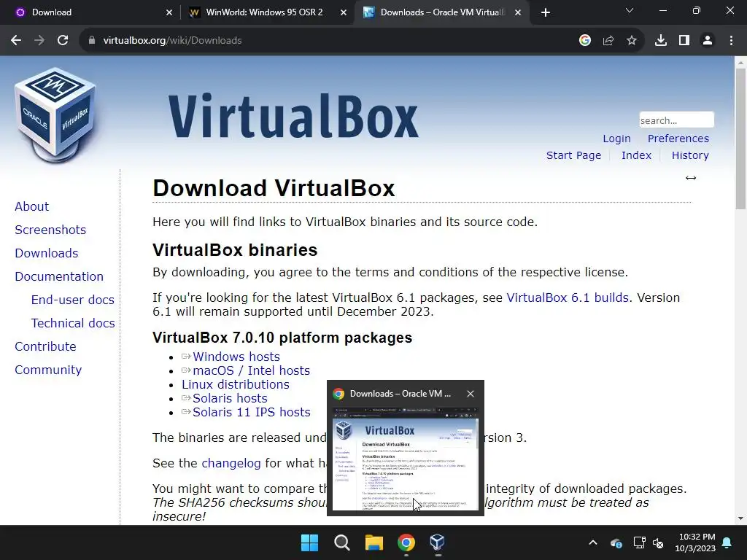747x560 pixels.
Task: Open Documentation in sidebar
Action: [59, 276]
